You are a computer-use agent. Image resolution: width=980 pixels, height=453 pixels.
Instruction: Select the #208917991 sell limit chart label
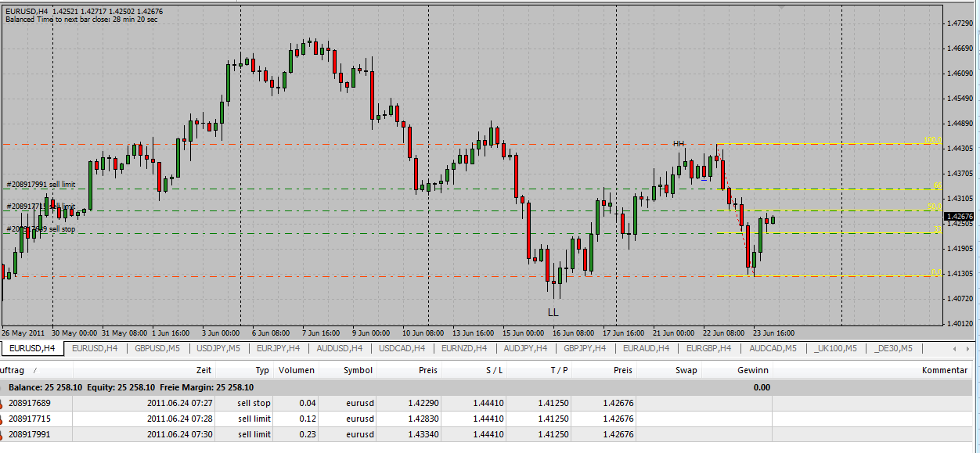pyautogui.click(x=41, y=185)
